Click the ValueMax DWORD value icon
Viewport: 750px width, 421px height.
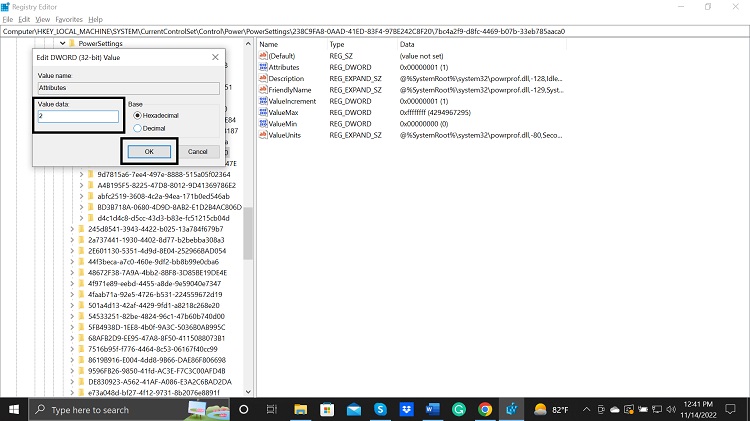point(263,112)
